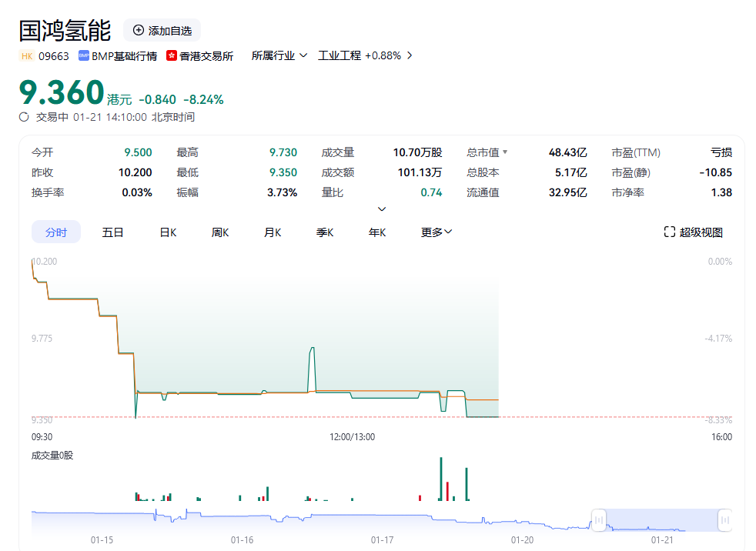Click the 添加自选 add-to-watchlist button

click(x=162, y=30)
